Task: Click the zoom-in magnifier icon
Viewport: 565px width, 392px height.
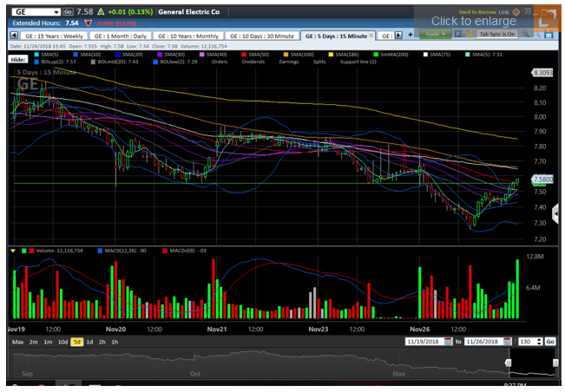Action: pyautogui.click(x=525, y=34)
